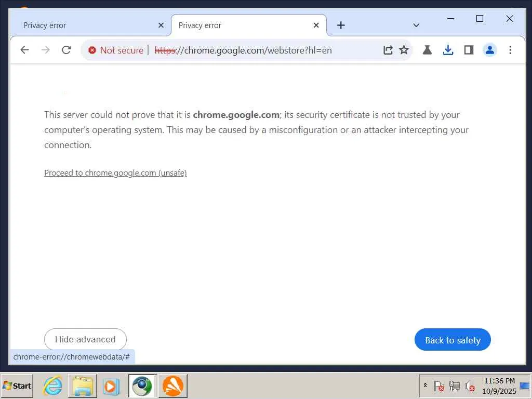The width and height of the screenshot is (532, 399).
Task: Open the file explorer folder taskbar icon
Action: [x=83, y=386]
